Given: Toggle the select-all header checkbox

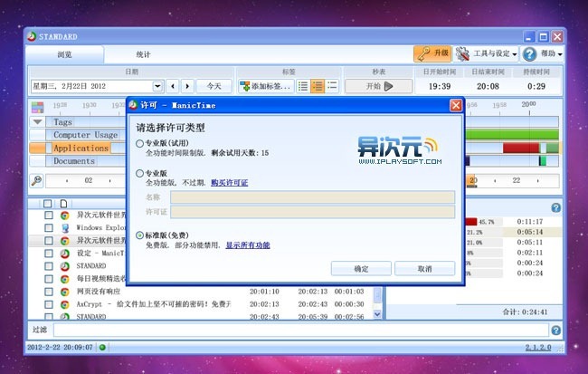Looking at the screenshot, I should pos(48,204).
